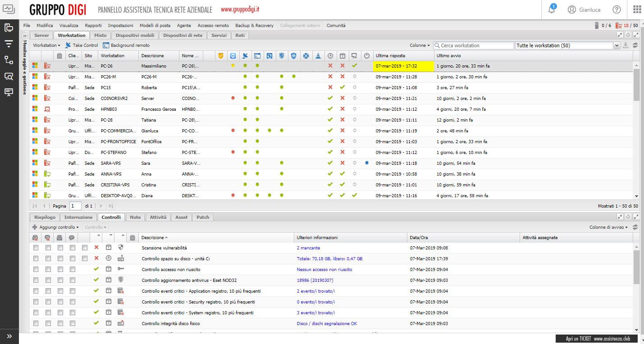Sort by lifebuoy column header icon
This screenshot has height=344, width=644.
[x=306, y=56]
